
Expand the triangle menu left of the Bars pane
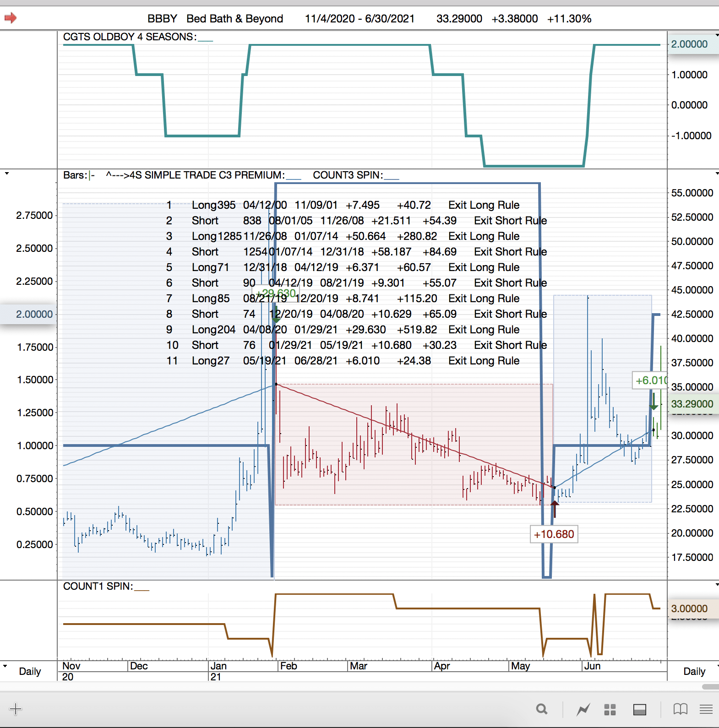tap(6, 174)
